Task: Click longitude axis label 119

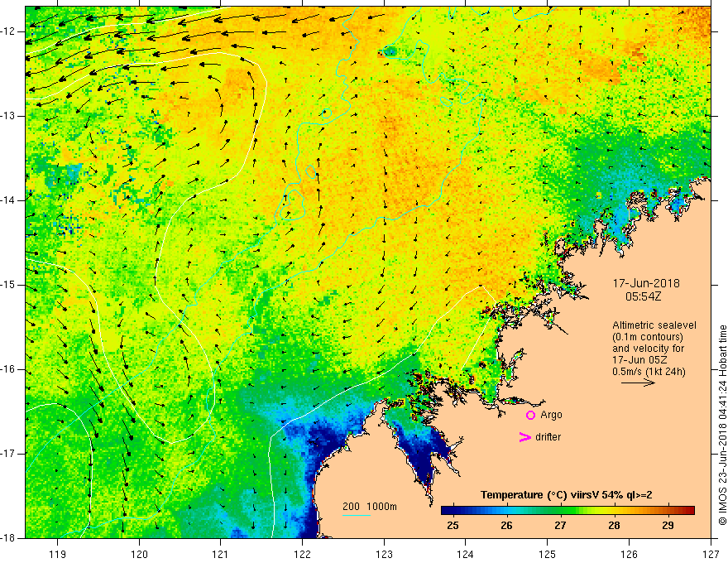Action: [x=58, y=554]
